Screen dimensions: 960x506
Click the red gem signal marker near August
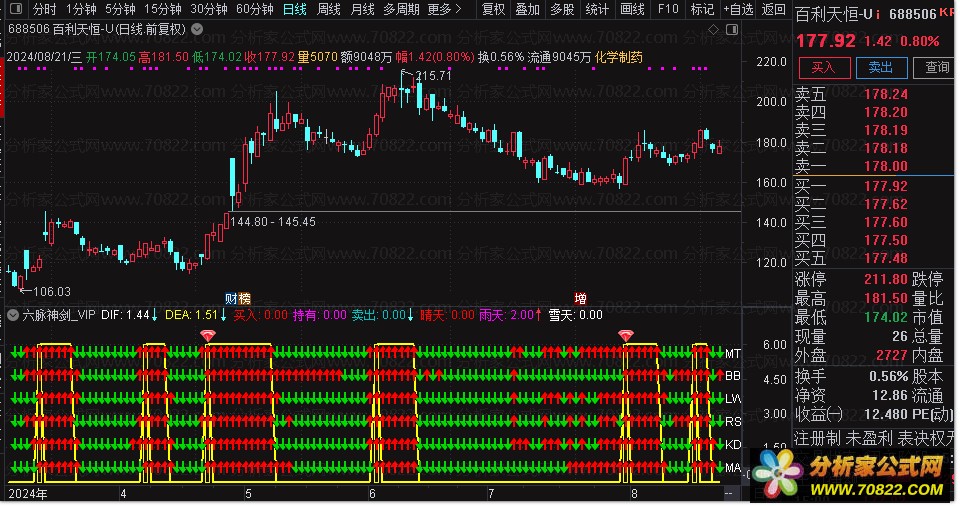pos(625,336)
